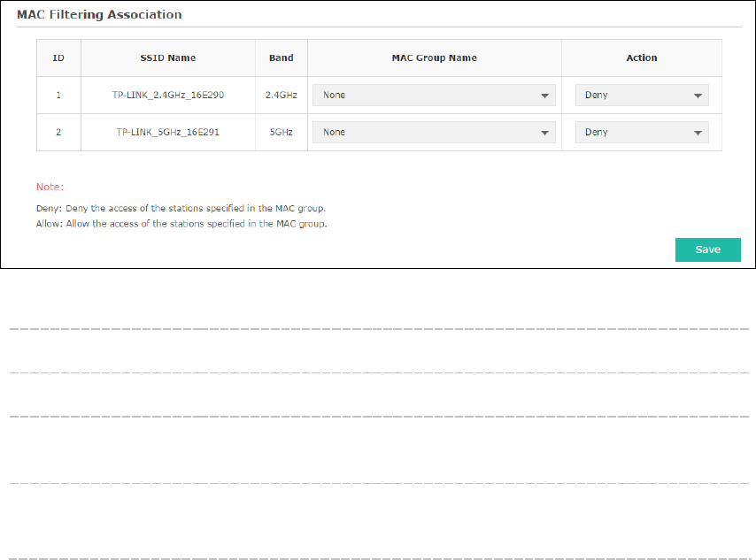
Task: Select the ID column header
Action: point(58,58)
